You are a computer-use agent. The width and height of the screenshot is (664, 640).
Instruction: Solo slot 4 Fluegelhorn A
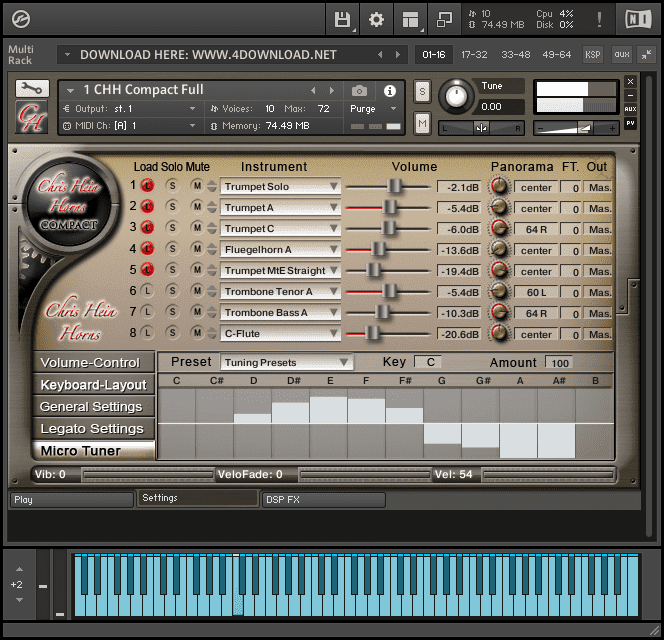point(172,248)
